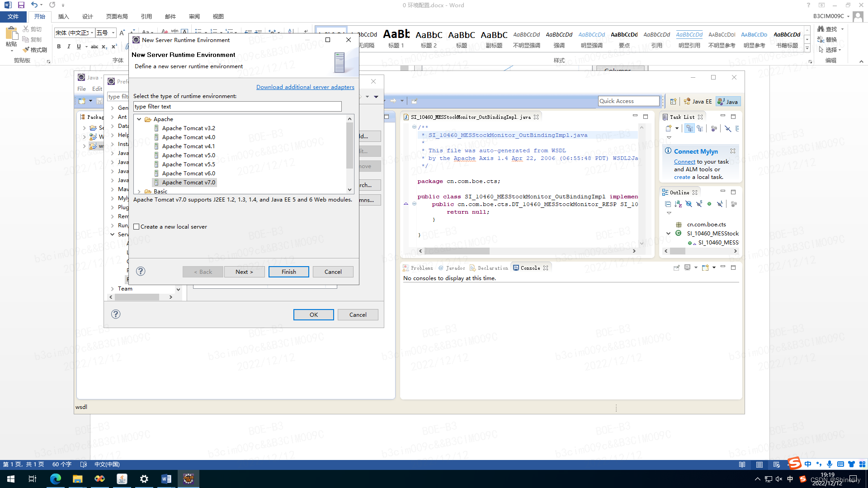Click the Word save icon
This screenshot has width=868, height=488.
point(21,5)
